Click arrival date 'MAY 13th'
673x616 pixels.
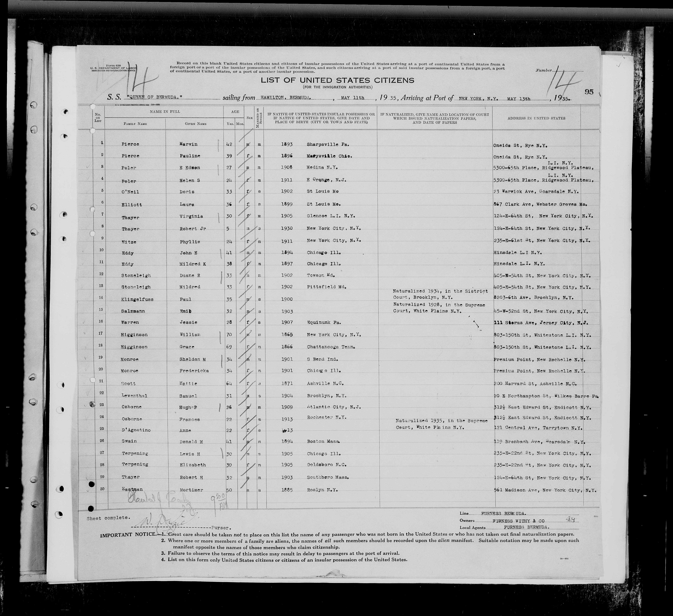518,99
